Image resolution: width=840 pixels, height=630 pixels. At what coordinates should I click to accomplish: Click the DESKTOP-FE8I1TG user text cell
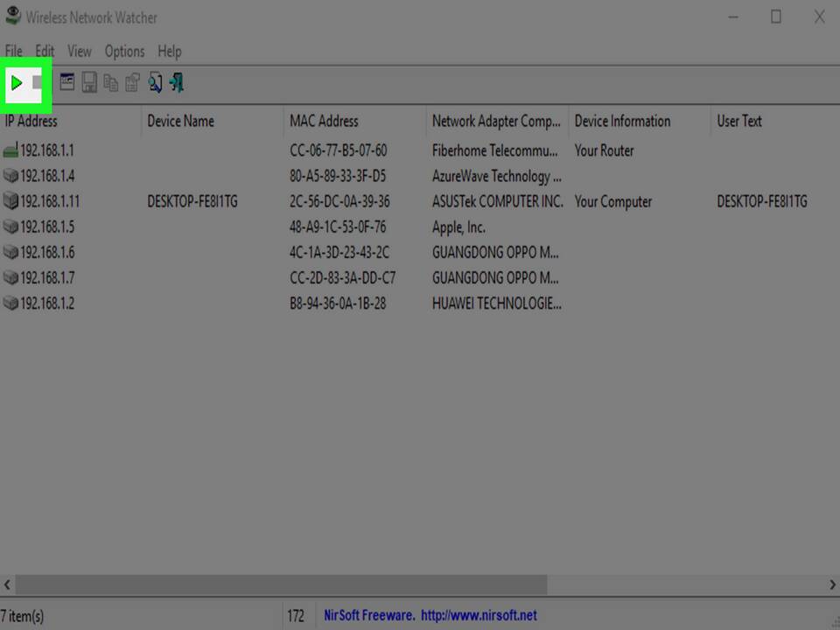[762, 201]
